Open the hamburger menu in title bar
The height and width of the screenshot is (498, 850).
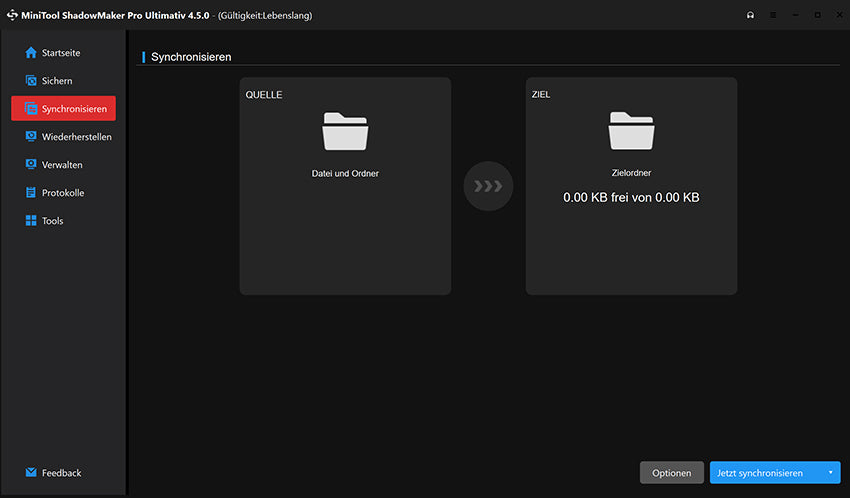coord(773,15)
